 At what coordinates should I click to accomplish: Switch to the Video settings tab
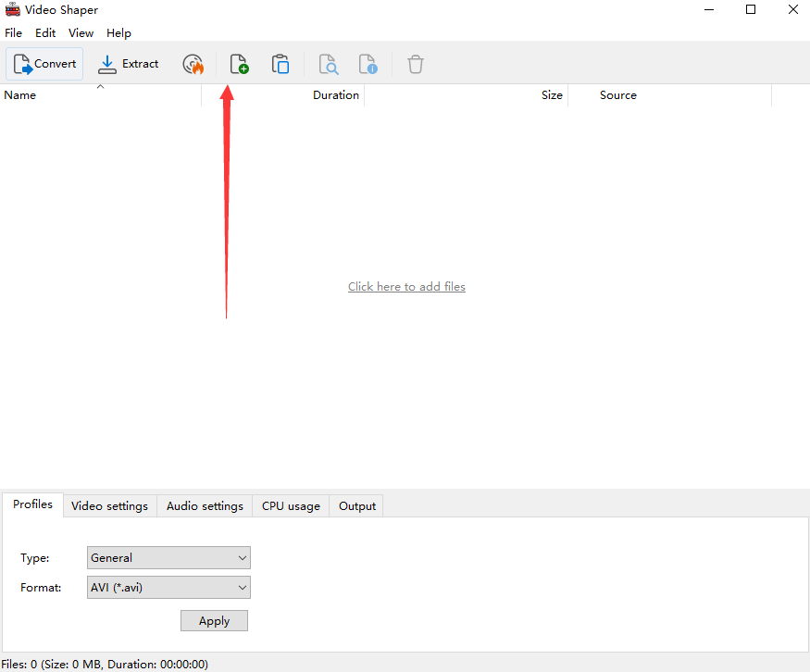pyautogui.click(x=109, y=505)
